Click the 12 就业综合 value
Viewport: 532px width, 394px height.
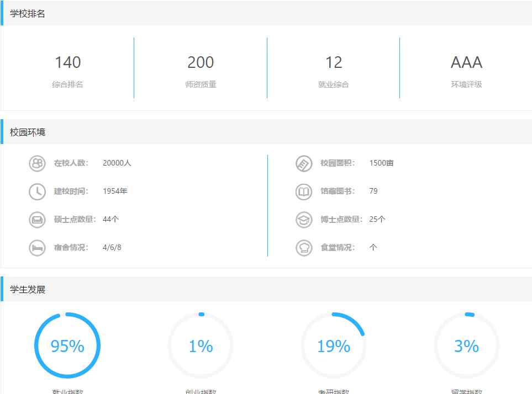[x=334, y=62]
